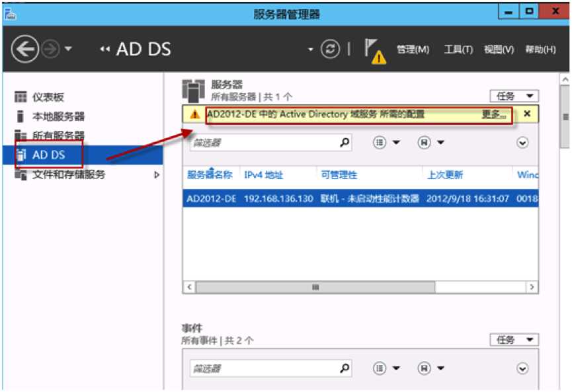The image size is (572, 392).
Task: Click the 更多... link in warning bar
Action: tap(493, 114)
